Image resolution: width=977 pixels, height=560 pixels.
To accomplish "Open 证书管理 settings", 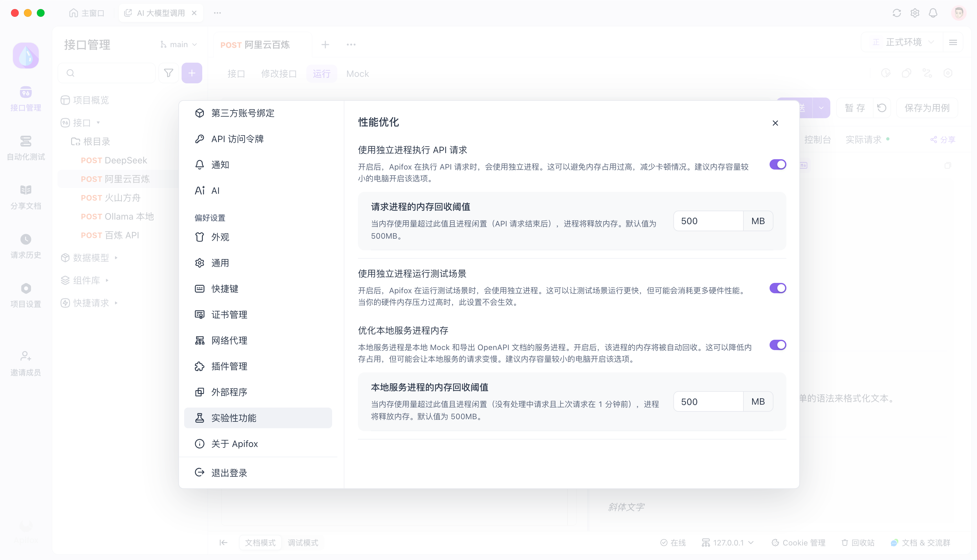I will [x=258, y=315].
